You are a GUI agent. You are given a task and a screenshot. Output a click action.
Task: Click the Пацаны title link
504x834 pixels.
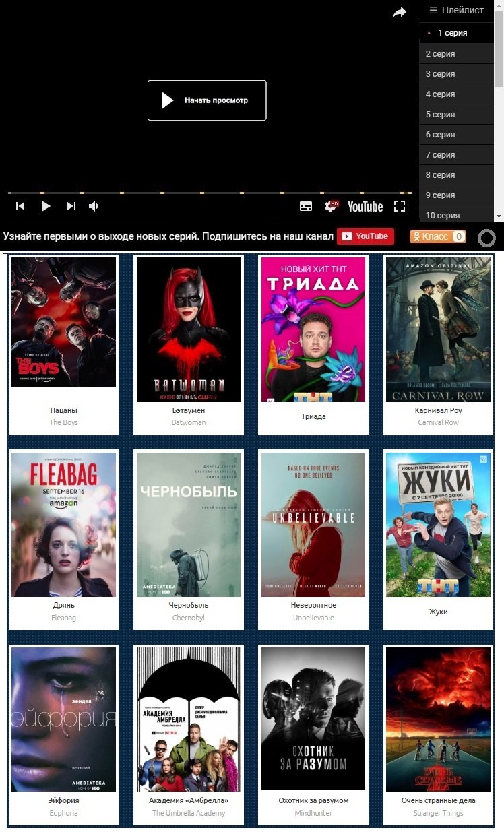point(64,410)
